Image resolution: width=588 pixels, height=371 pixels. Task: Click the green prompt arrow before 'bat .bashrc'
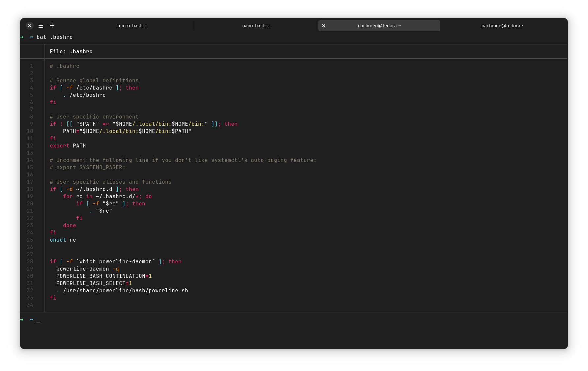coord(22,37)
